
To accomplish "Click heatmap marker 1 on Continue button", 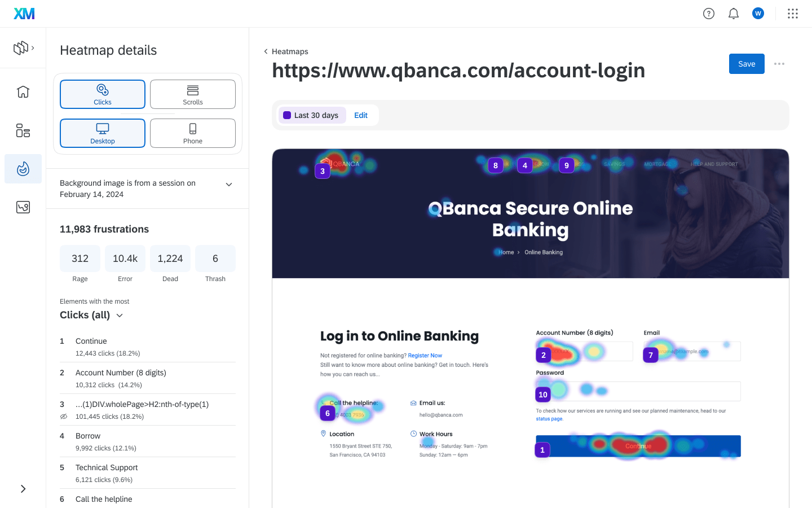I will point(542,450).
